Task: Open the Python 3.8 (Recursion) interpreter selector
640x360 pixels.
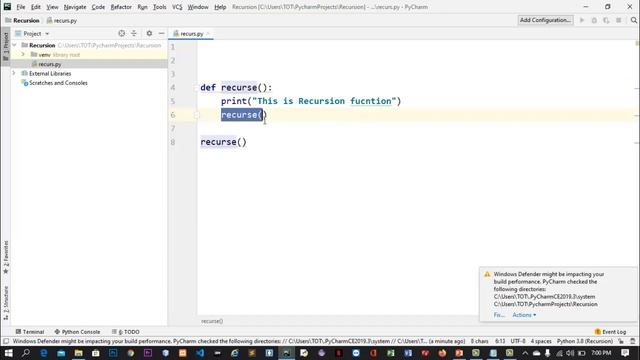Action: click(584, 341)
